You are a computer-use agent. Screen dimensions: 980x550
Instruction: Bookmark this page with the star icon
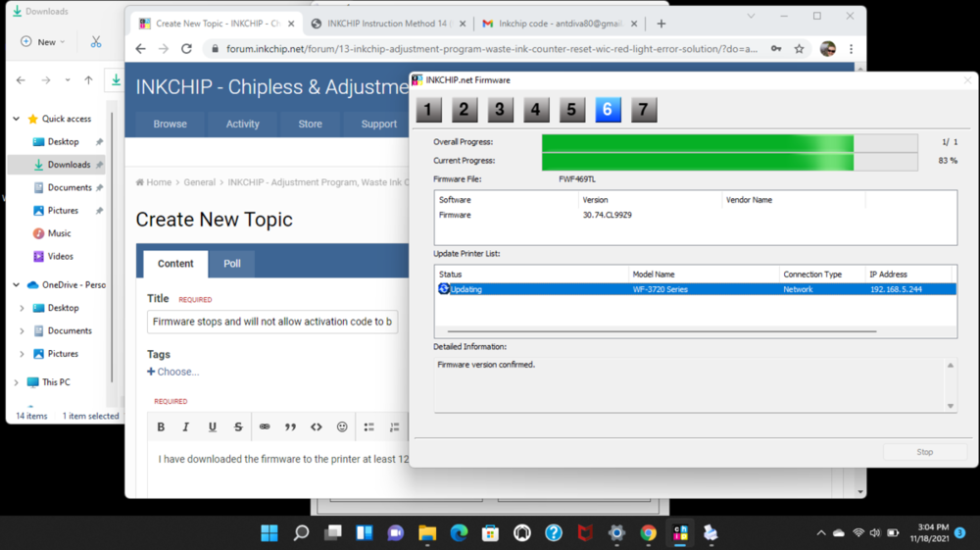(x=800, y=48)
